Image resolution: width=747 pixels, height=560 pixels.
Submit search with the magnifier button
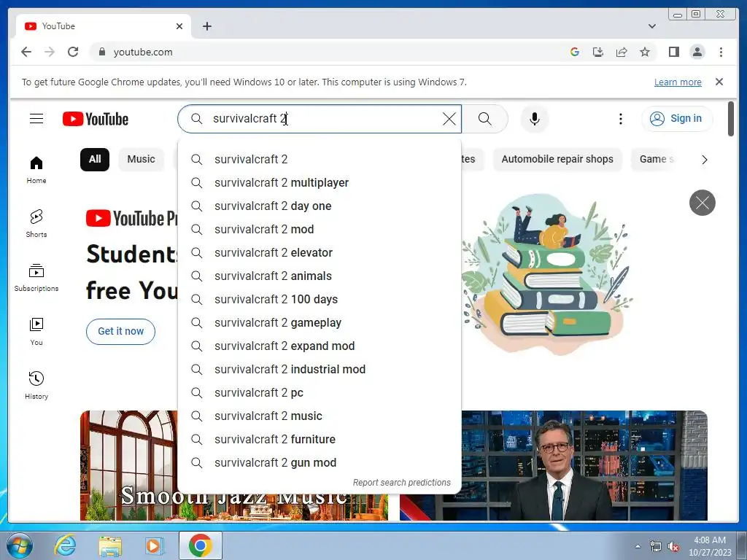484,119
